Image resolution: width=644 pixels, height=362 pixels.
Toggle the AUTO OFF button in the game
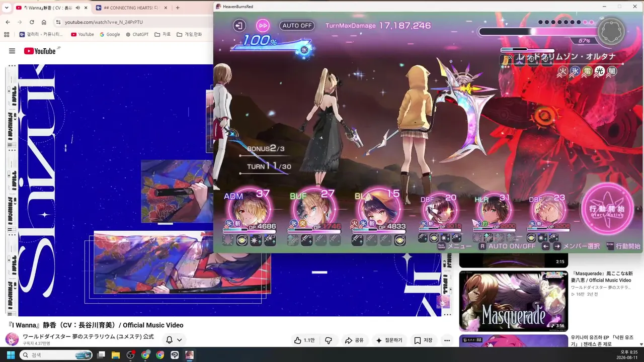(297, 26)
